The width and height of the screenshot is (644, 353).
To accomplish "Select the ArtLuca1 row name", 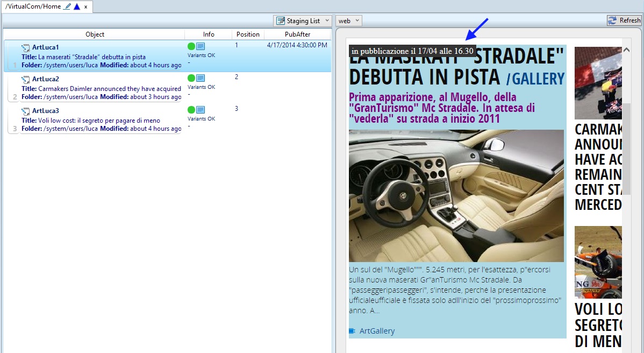I will point(46,47).
